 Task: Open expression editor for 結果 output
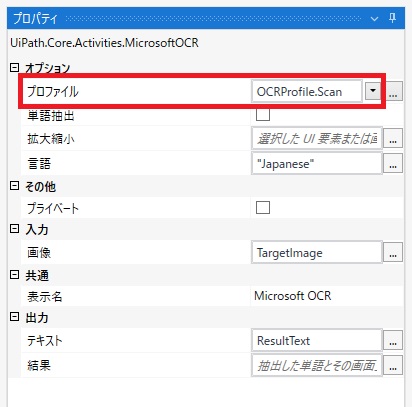pos(393,365)
